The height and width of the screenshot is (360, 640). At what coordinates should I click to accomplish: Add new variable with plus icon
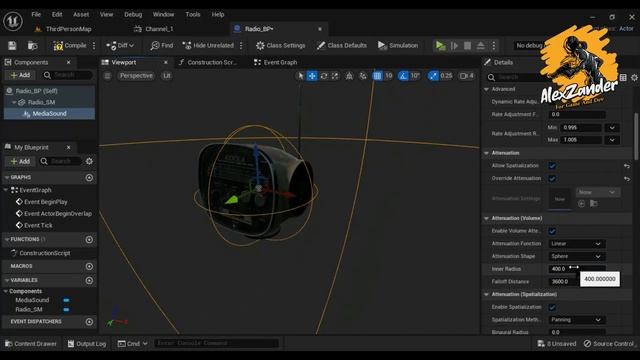(89, 280)
